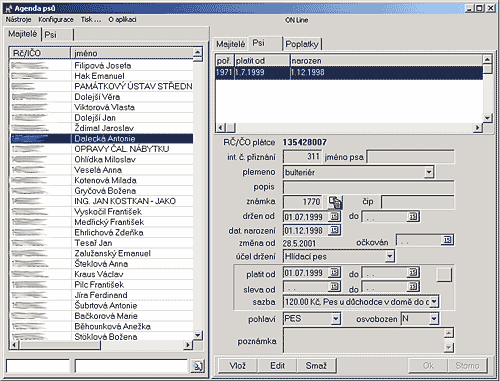Open calendar picker for 'držen od' date
This screenshot has width=500, height=381.
pyautogui.click(x=334, y=217)
